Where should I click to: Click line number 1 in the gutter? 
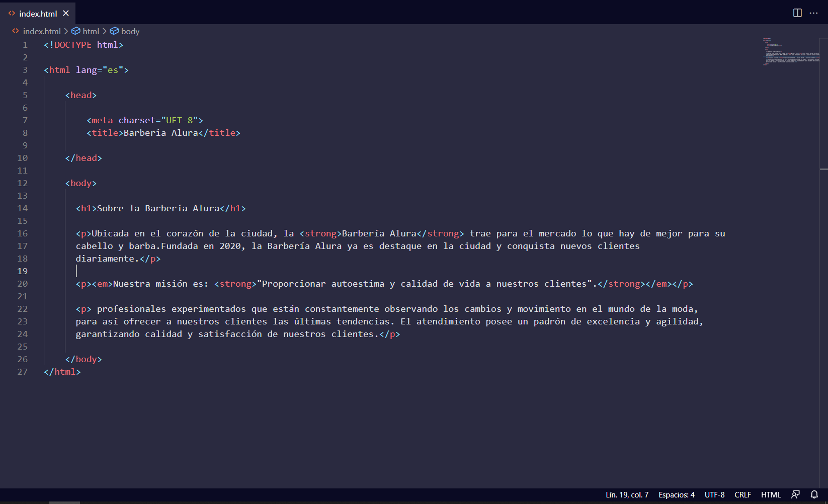pyautogui.click(x=25, y=45)
